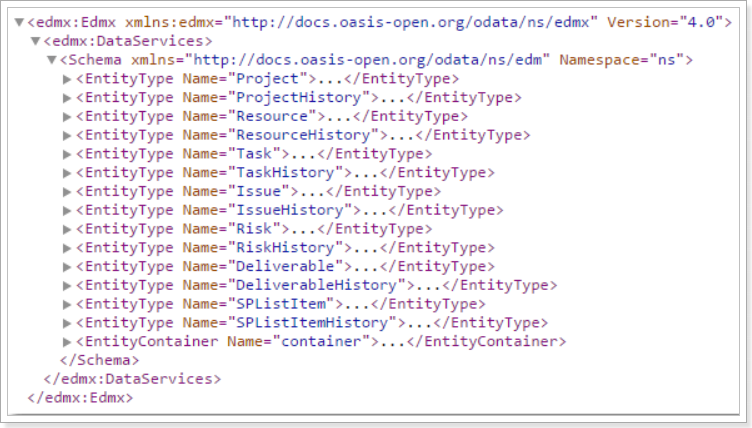Click the Schema xmlns edm URL
The image size is (752, 428).
[x=367, y=60]
